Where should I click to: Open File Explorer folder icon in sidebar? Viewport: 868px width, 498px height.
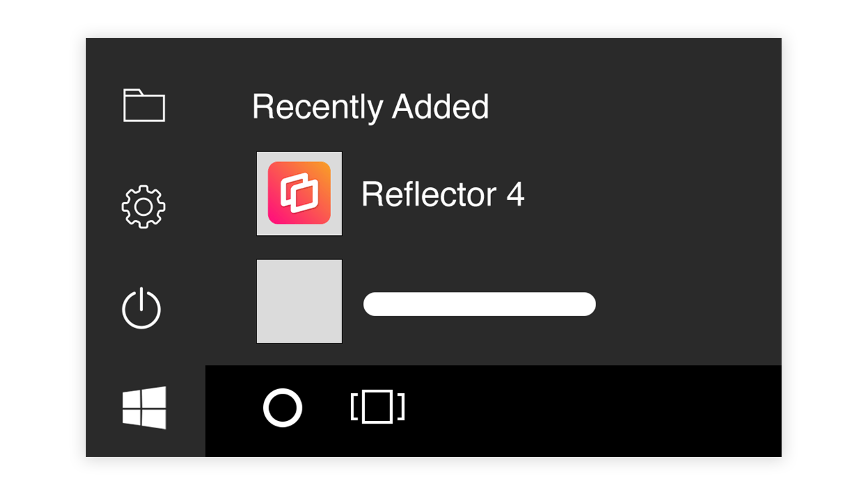[144, 106]
